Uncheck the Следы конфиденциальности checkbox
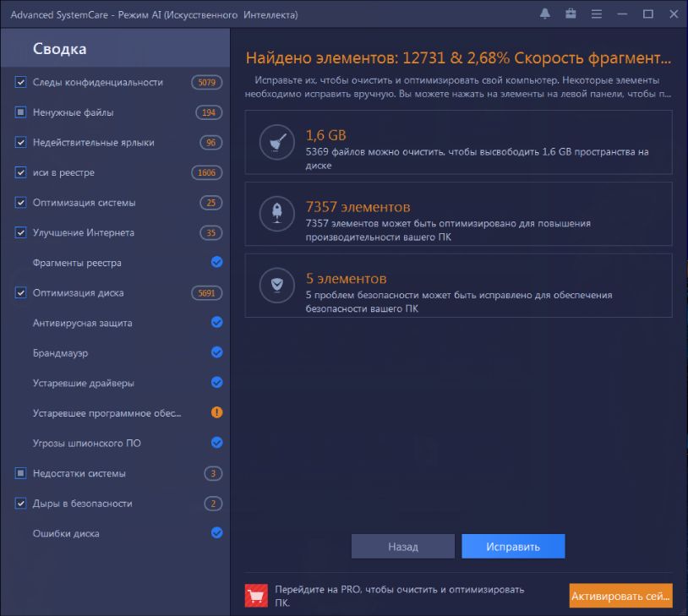The height and width of the screenshot is (616, 688). pyautogui.click(x=20, y=83)
